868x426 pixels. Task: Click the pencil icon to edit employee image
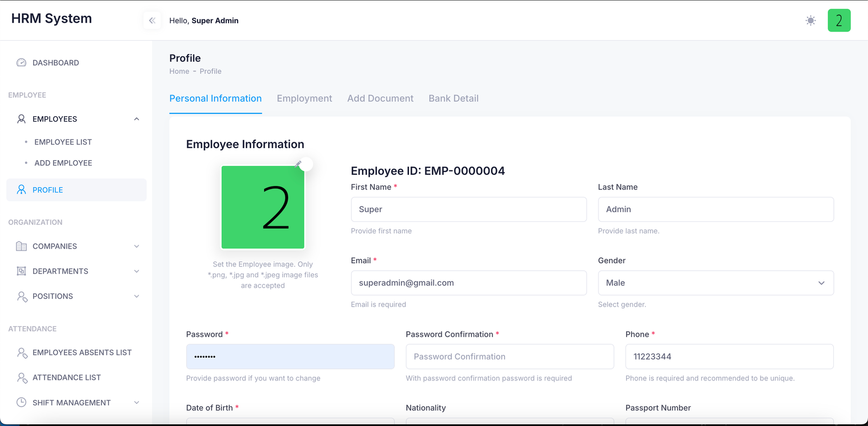pos(299,163)
